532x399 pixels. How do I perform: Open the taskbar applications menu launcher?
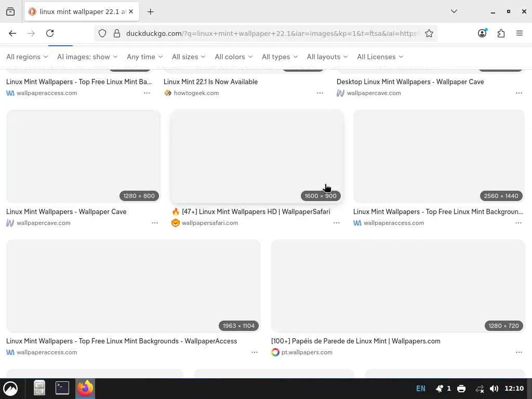[10, 389]
